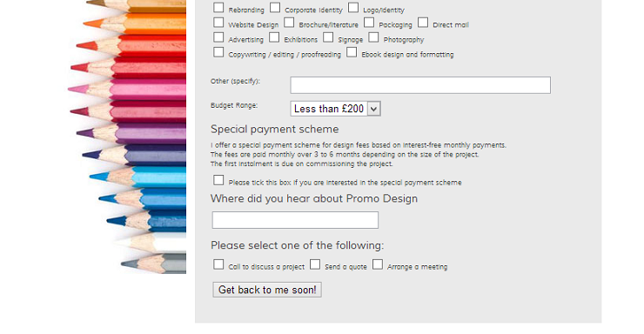
Task: Enable the Signage checkbox
Action: tap(328, 37)
